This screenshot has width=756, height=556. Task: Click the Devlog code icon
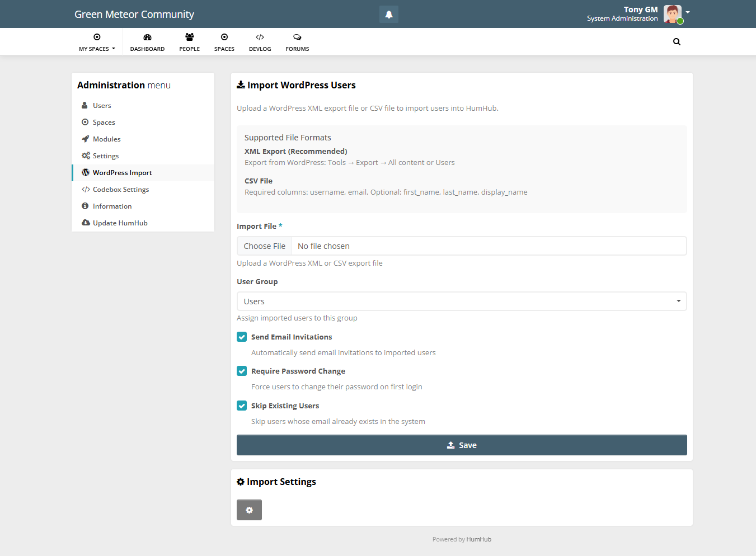point(260,37)
